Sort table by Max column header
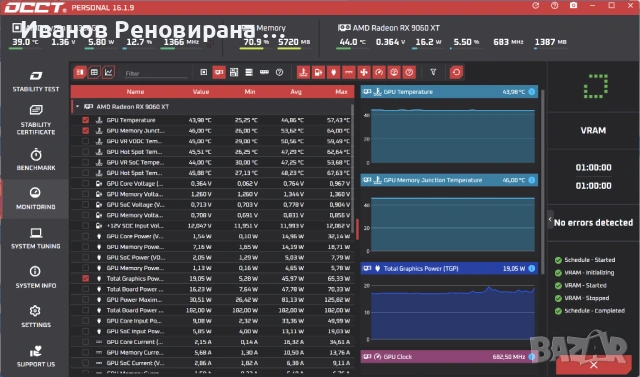 pos(341,92)
